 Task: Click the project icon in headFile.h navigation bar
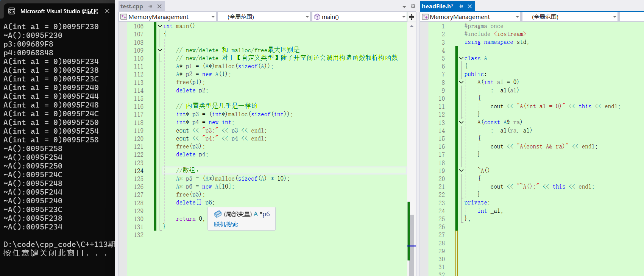pyautogui.click(x=425, y=17)
